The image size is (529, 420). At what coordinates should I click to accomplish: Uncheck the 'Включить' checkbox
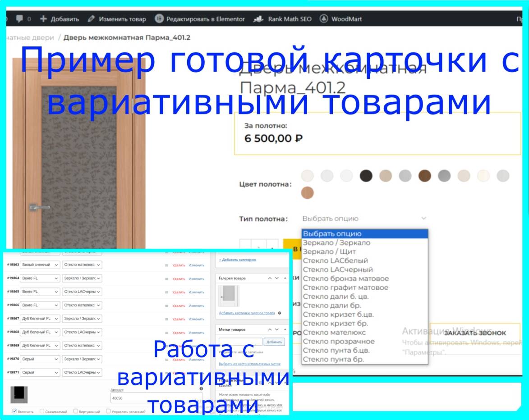[x=14, y=411]
